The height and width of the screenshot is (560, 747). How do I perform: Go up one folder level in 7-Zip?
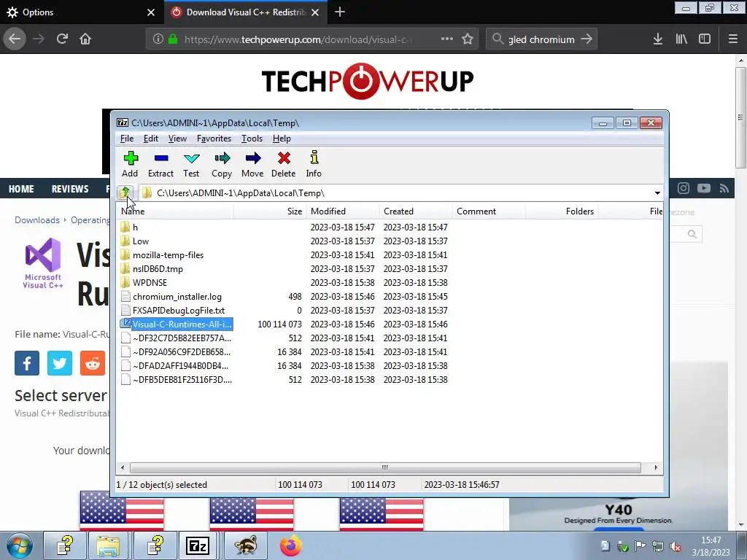coord(125,192)
